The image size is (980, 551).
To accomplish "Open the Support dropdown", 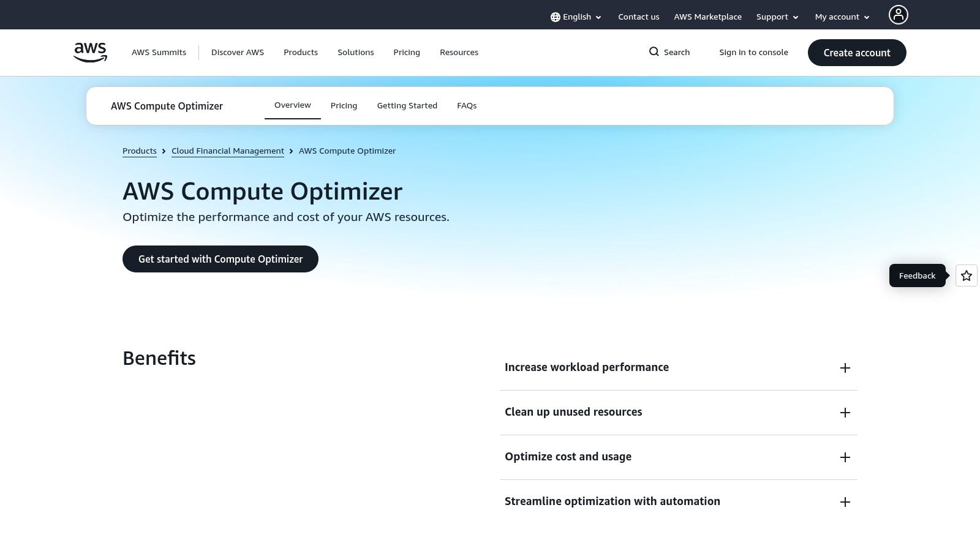I will pos(777,17).
